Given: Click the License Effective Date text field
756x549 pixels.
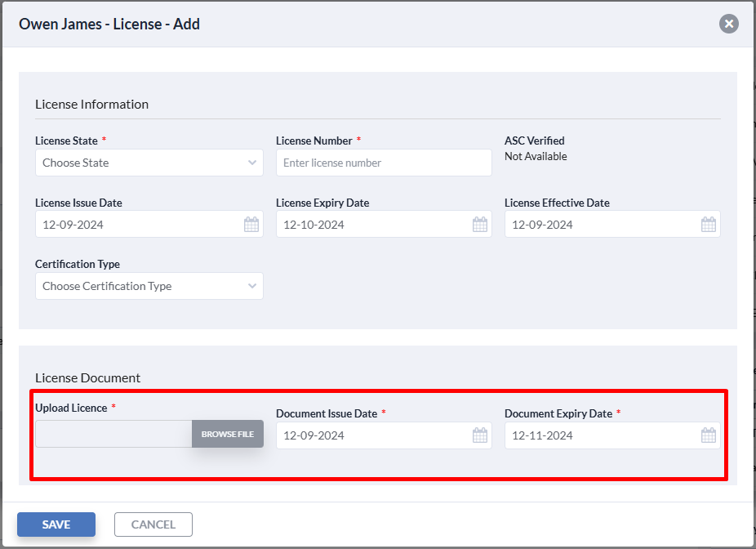Looking at the screenshot, I should point(612,224).
